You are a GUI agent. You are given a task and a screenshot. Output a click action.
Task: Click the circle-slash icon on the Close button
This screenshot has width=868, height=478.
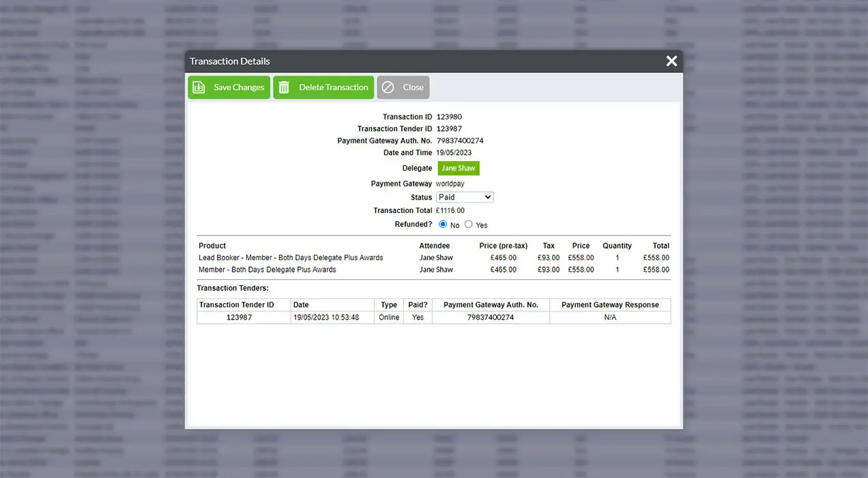point(388,87)
